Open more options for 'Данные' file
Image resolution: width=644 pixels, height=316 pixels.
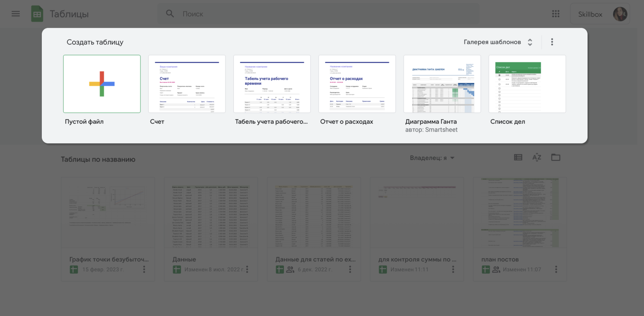click(247, 270)
